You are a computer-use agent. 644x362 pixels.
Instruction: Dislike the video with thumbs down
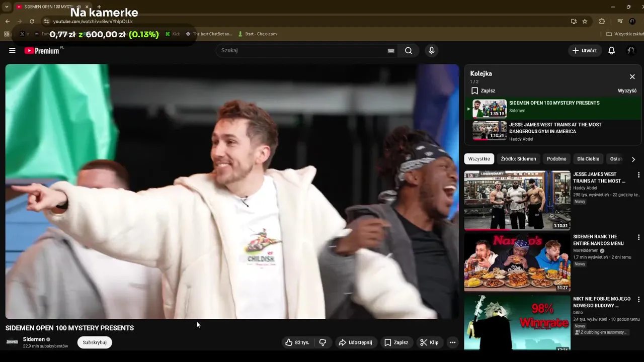point(323,342)
